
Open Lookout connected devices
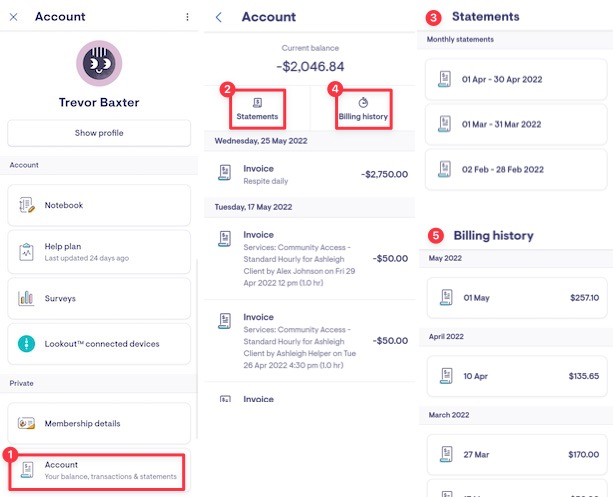click(x=99, y=344)
